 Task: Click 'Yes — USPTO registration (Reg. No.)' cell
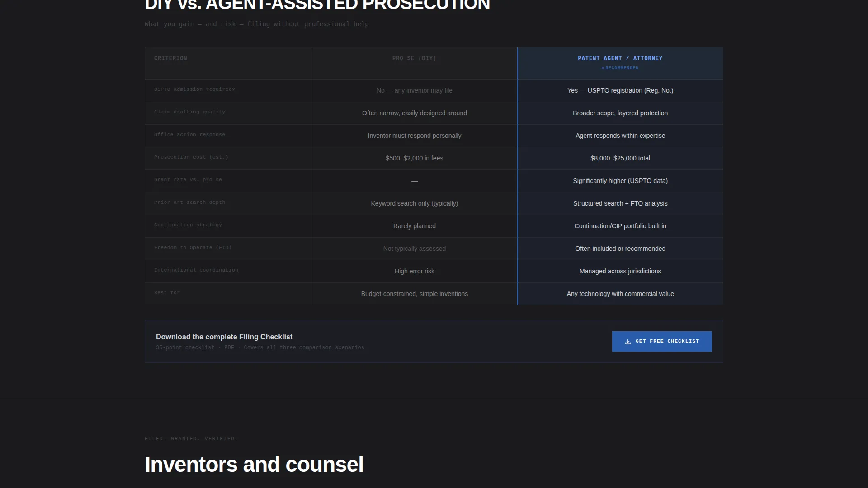620,90
